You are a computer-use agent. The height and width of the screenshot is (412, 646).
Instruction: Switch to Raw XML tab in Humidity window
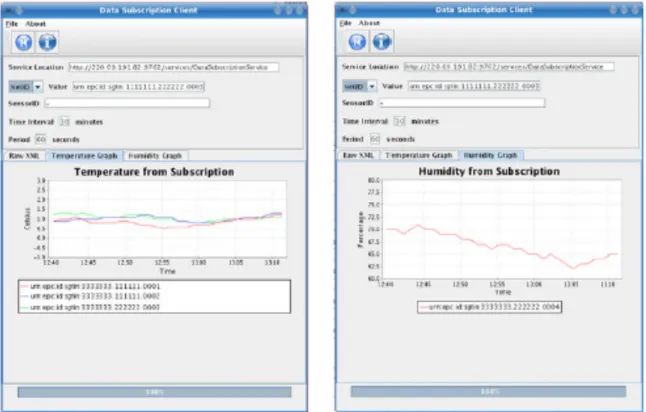click(x=358, y=155)
